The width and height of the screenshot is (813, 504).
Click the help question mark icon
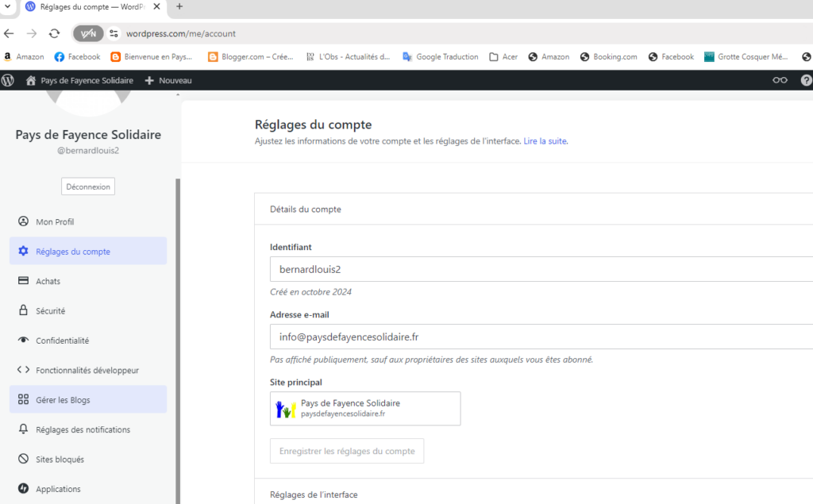[x=806, y=80]
